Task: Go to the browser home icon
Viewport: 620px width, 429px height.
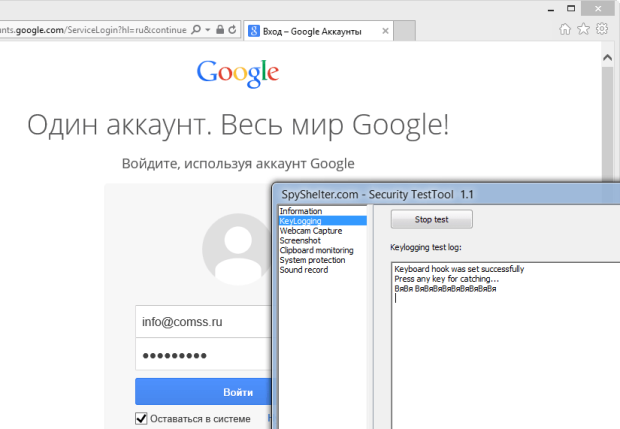Action: click(565, 29)
